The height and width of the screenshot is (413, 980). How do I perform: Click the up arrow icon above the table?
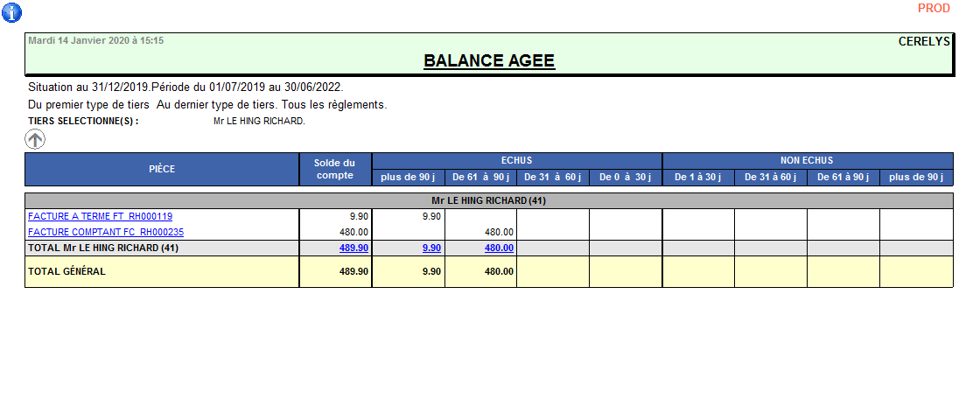35,138
